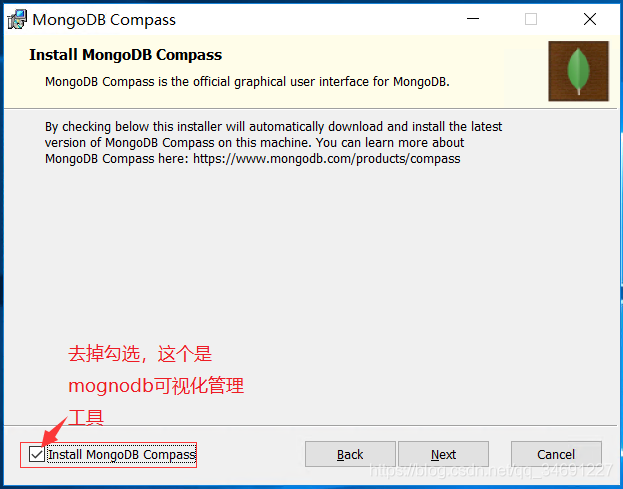Click the 'Install MongoDB Compass' checkbox label text
Screen dimensions: 623x489
click(122, 454)
